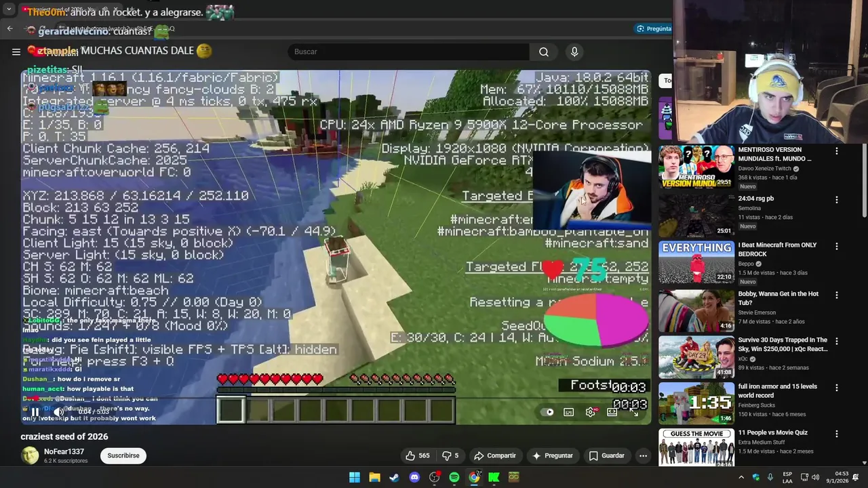Click the tray microphone indicator icon
Image resolution: width=868 pixels, height=488 pixels.
click(770, 477)
